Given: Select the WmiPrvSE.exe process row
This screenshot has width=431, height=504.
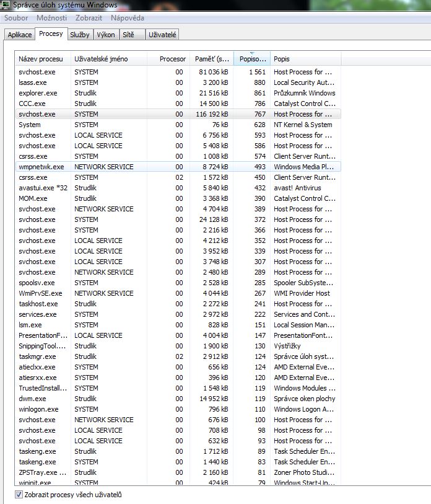Looking at the screenshot, I should tap(178, 293).
